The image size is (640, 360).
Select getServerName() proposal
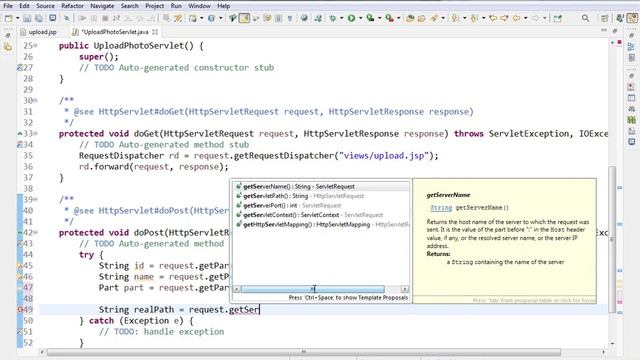pos(321,187)
